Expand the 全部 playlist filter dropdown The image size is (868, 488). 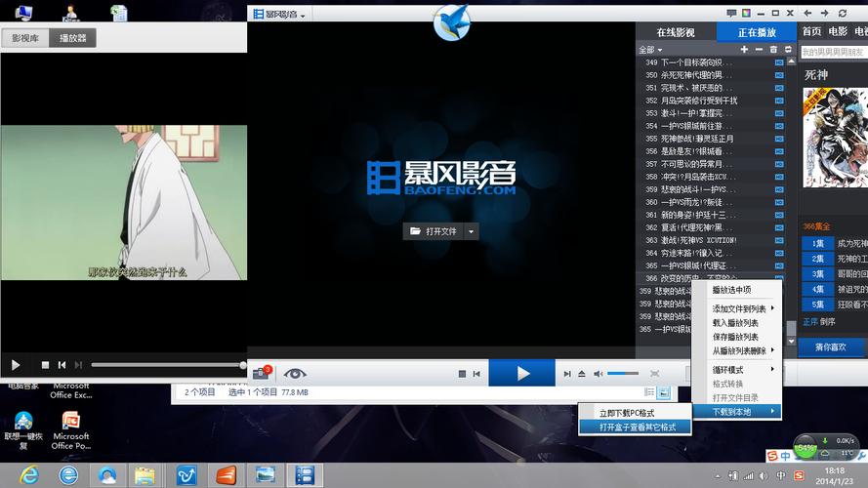pos(650,50)
